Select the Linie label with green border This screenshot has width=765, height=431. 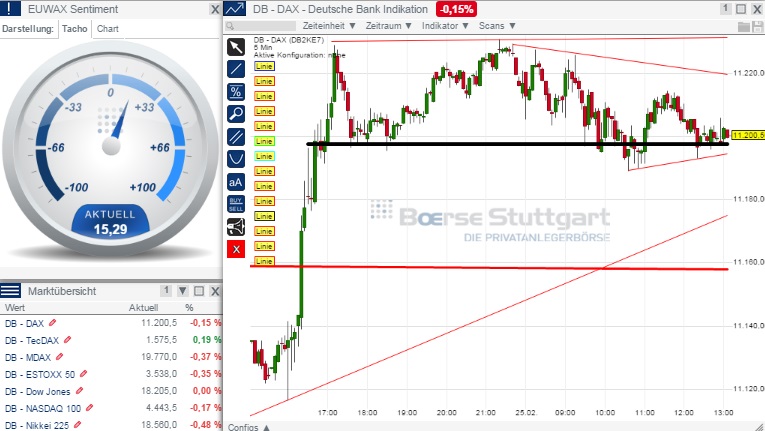click(x=264, y=141)
